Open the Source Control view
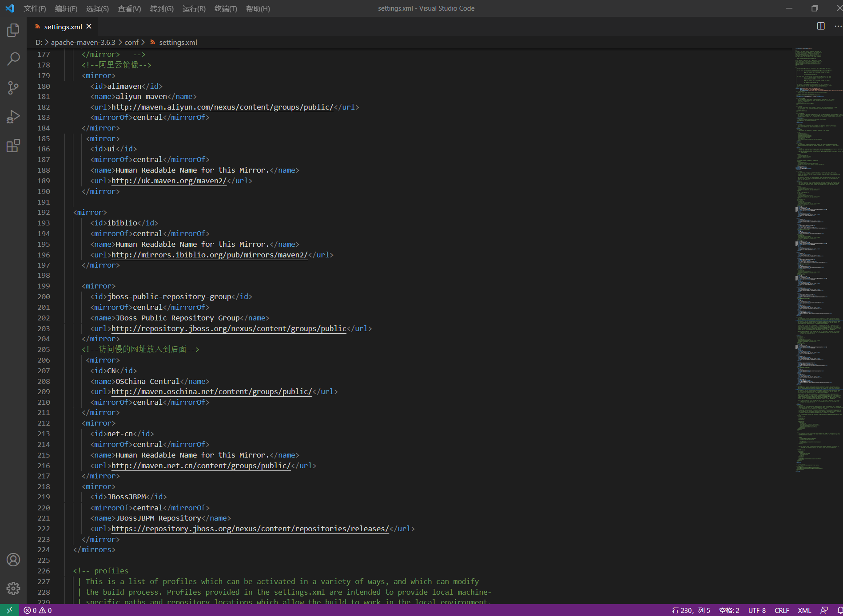Screen dimensions: 843x616 tap(13, 87)
